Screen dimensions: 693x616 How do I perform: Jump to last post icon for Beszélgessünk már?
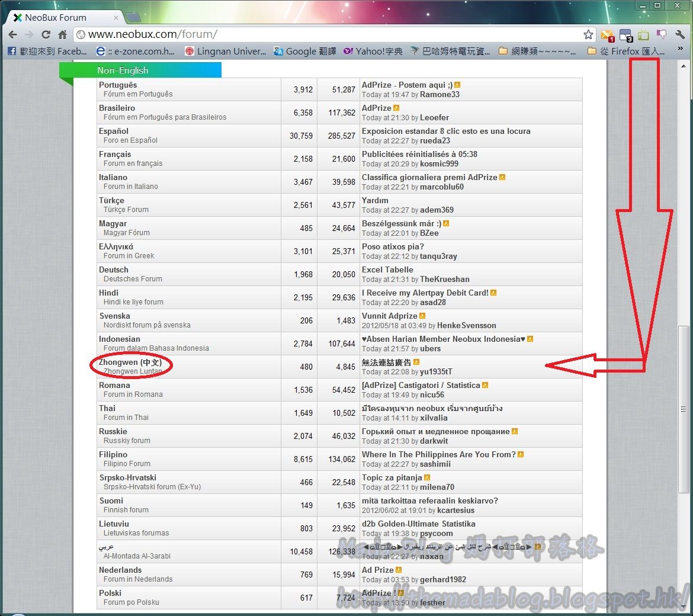pyautogui.click(x=446, y=224)
